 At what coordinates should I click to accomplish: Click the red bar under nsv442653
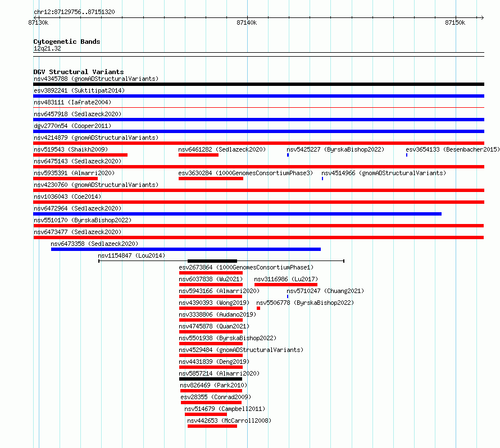[x=212, y=426]
